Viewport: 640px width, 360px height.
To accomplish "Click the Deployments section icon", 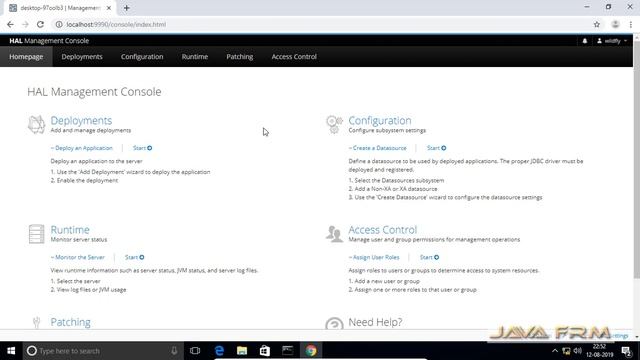I will tap(36, 124).
